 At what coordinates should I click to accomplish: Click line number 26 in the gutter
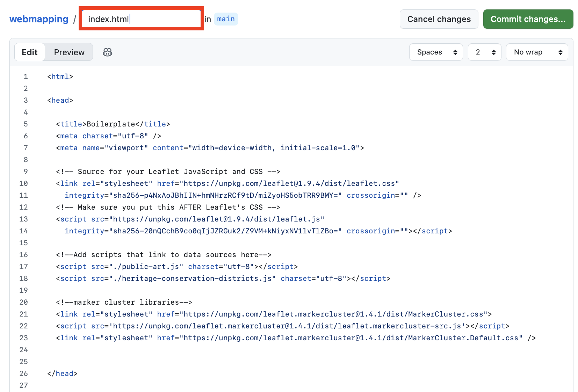point(23,373)
